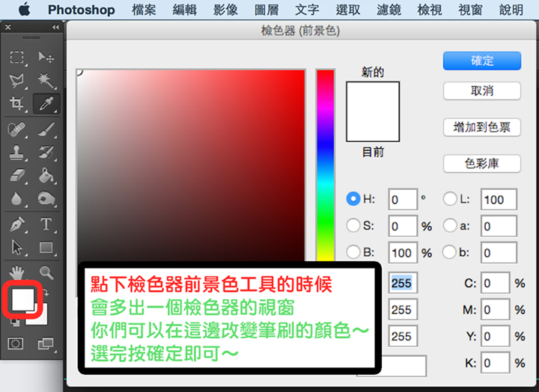Open the 文字 menu
This screenshot has width=539, height=392.
pos(307,10)
